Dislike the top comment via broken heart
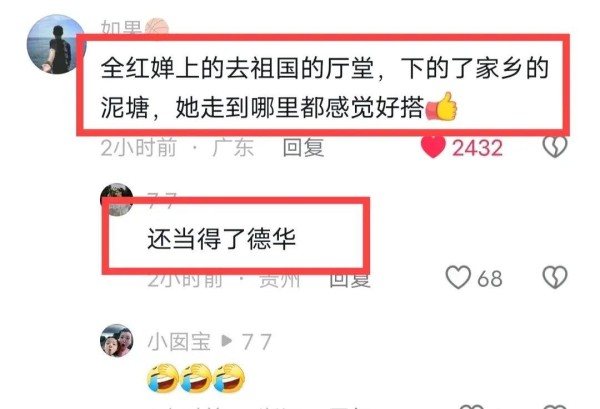The height and width of the screenshot is (409, 600). pos(555,146)
